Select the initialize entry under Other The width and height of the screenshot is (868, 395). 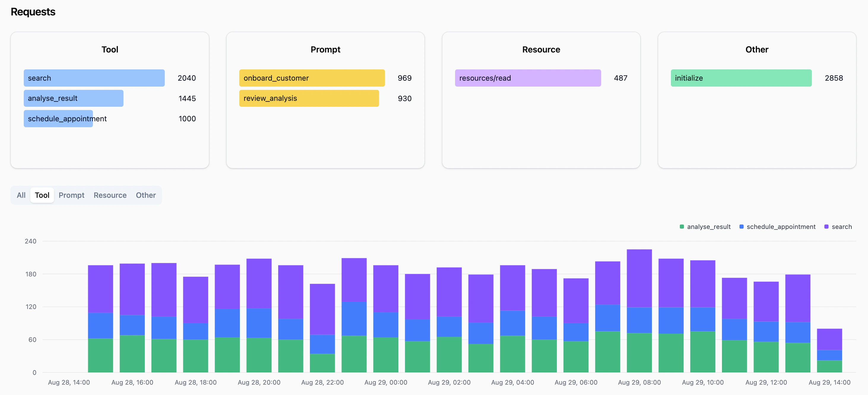point(741,78)
